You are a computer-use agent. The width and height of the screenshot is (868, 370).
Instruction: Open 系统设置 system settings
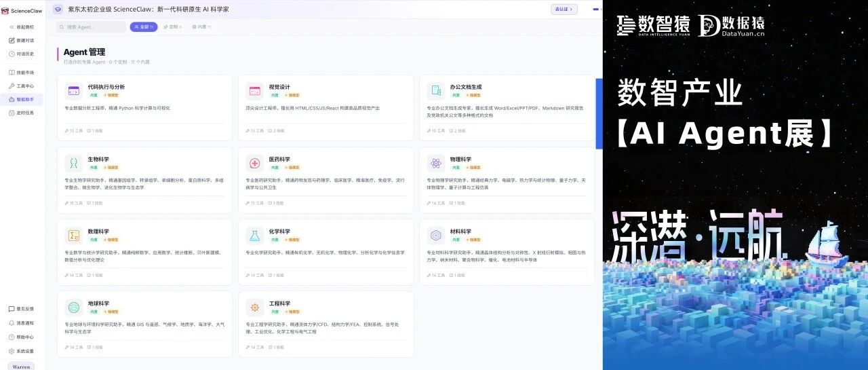coord(21,351)
